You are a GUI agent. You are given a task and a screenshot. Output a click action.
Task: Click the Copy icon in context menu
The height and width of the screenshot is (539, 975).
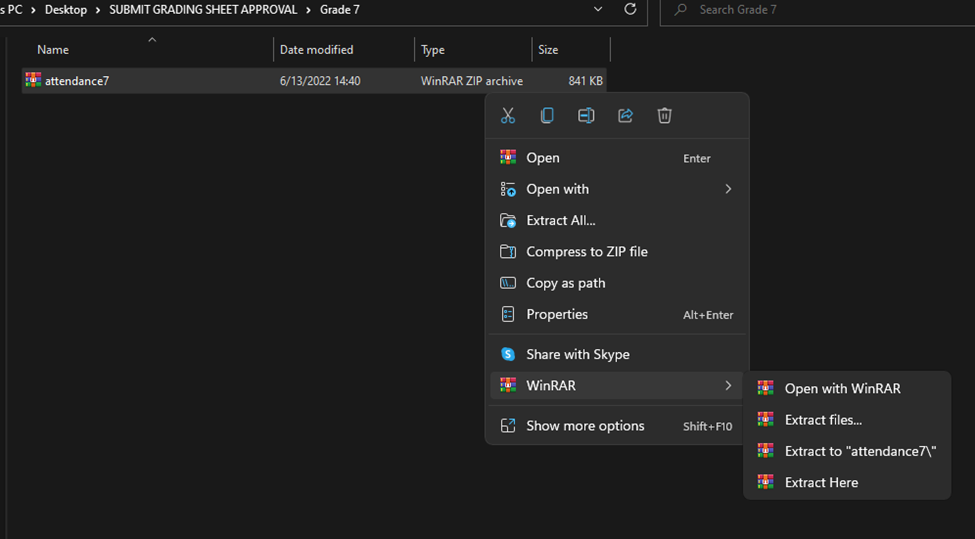[x=547, y=116]
